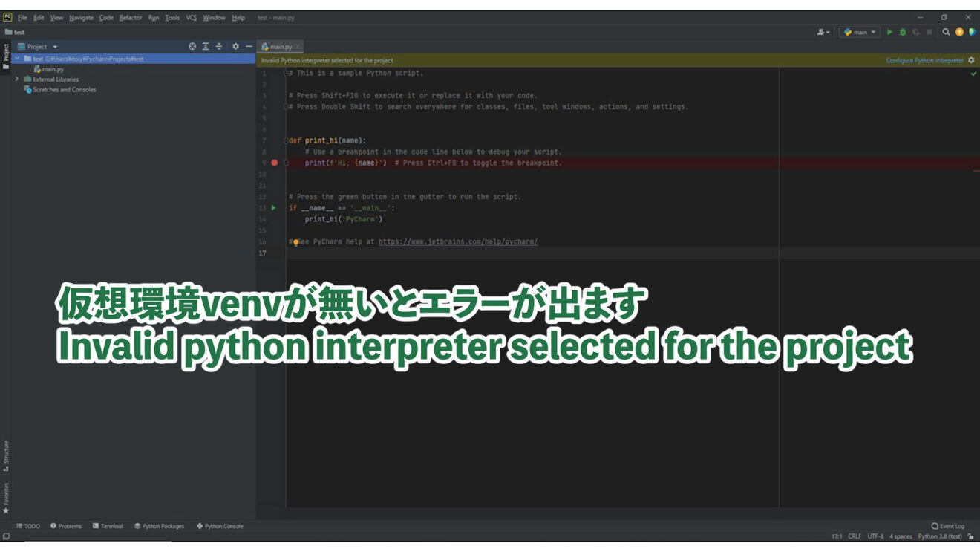This screenshot has height=552, width=980.
Task: Toggle the Structure sidebar panel
Action: tap(7, 448)
